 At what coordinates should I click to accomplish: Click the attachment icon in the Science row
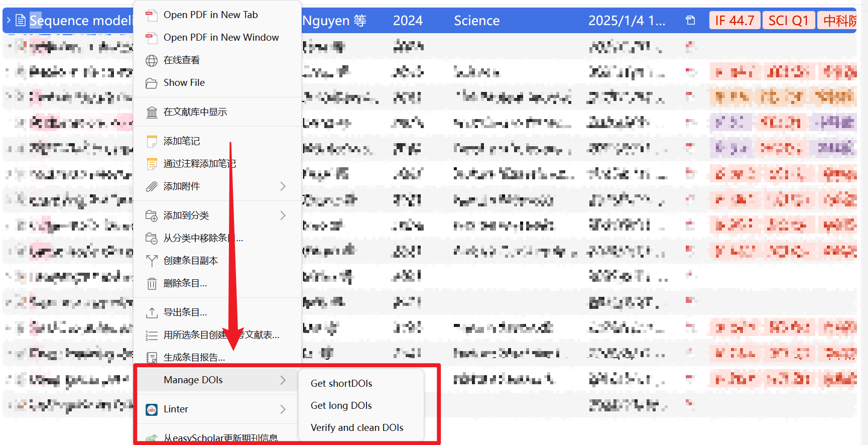coord(690,21)
